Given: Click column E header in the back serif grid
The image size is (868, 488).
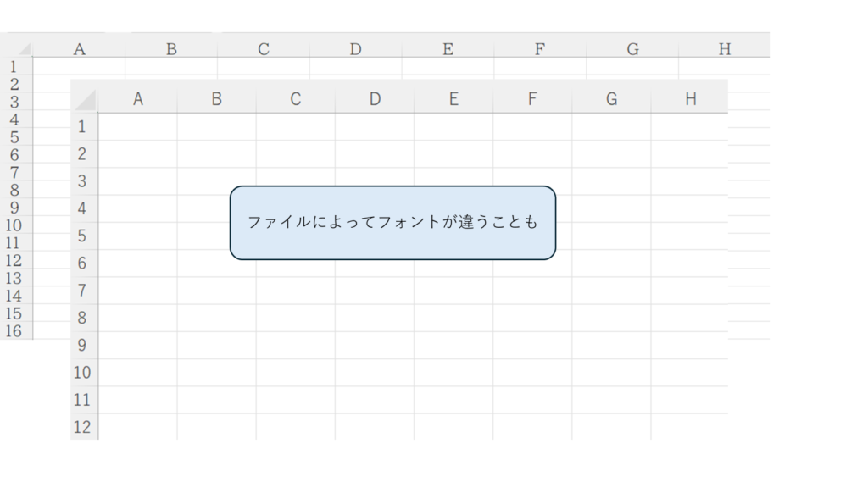Looking at the screenshot, I should click(x=448, y=49).
